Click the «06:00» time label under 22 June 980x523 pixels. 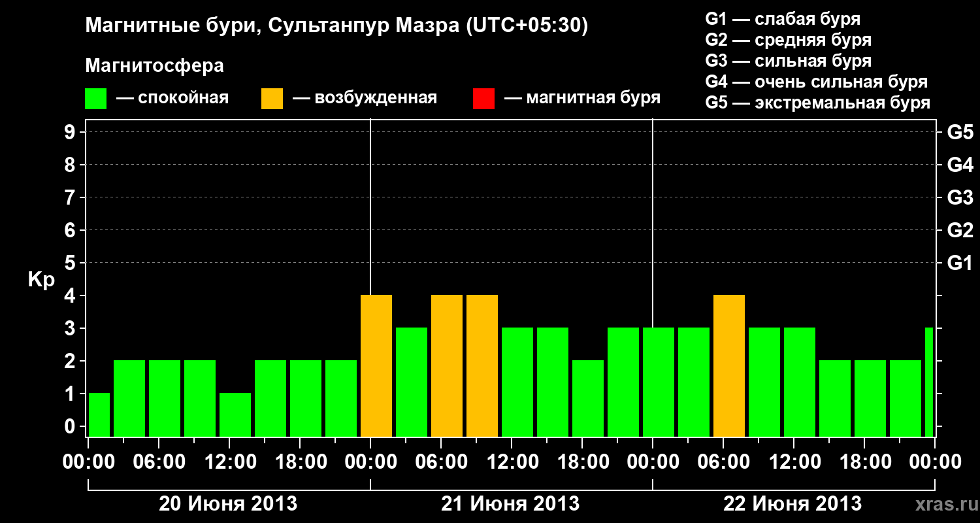click(723, 462)
